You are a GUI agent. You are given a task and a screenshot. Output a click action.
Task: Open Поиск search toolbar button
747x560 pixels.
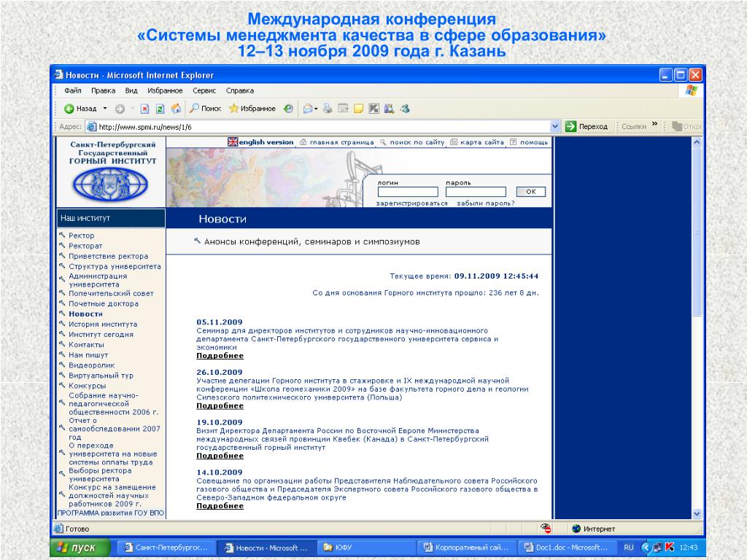[x=205, y=109]
